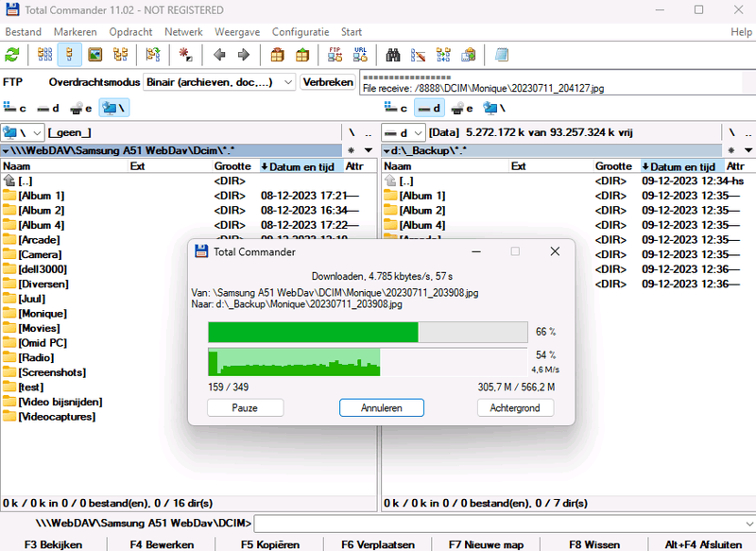The height and width of the screenshot is (551, 756).
Task: Open the Markeren menu
Action: [76, 32]
